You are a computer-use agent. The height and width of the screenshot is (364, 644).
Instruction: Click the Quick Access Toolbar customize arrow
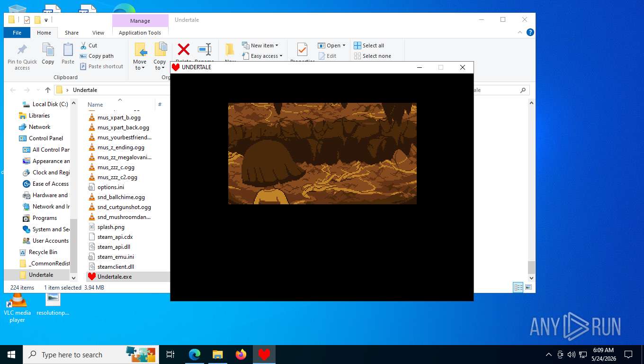[x=46, y=20]
